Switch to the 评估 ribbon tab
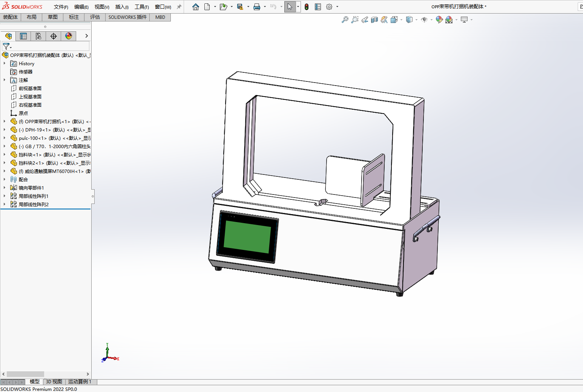The image size is (583, 392). pyautogui.click(x=95, y=17)
